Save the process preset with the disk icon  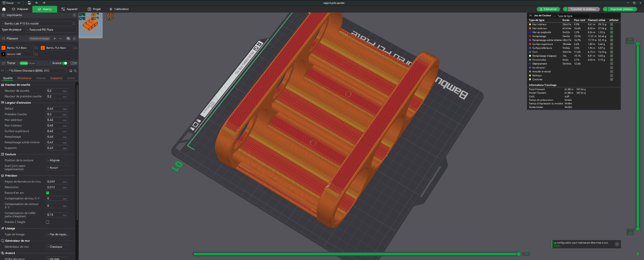pos(71,71)
